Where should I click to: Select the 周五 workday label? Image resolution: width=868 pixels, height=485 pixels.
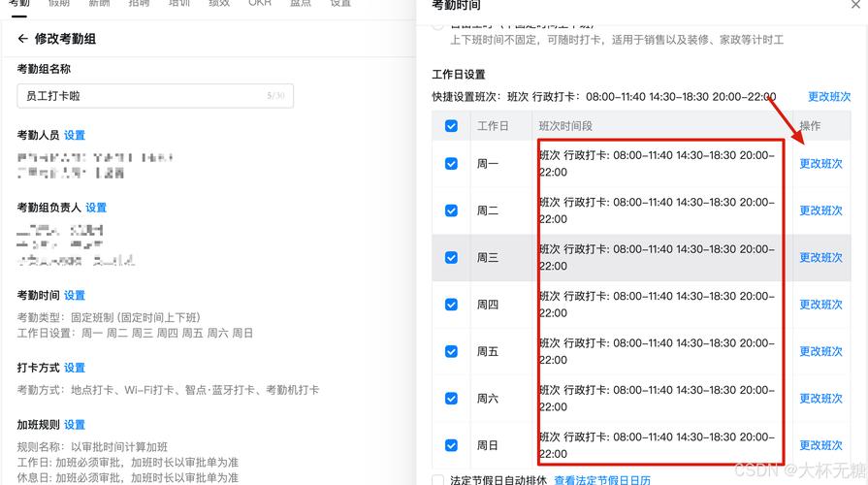pos(488,351)
